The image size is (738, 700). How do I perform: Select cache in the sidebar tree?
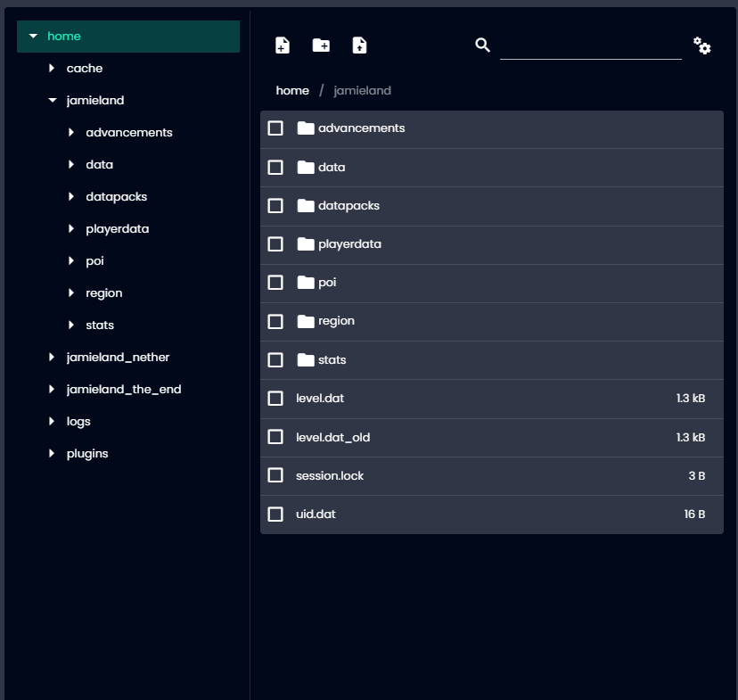click(85, 69)
